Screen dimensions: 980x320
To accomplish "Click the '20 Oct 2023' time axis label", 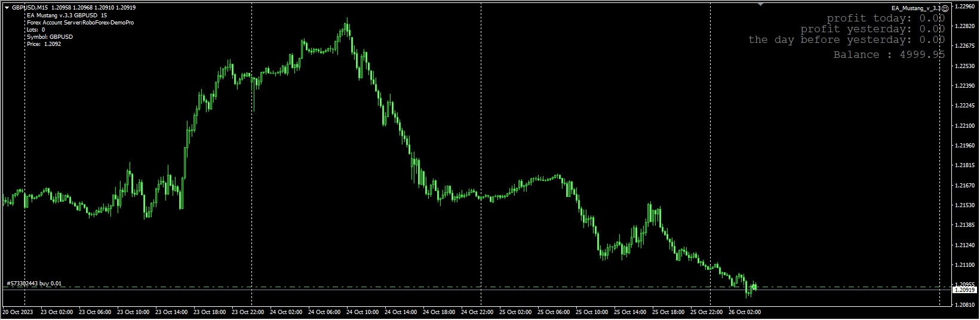I will [x=17, y=312].
